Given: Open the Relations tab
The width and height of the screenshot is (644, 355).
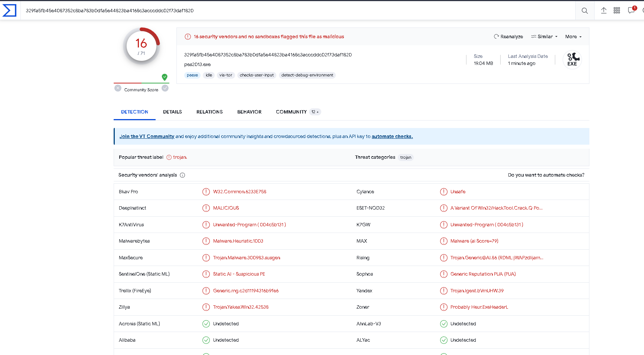Looking at the screenshot, I should [209, 112].
